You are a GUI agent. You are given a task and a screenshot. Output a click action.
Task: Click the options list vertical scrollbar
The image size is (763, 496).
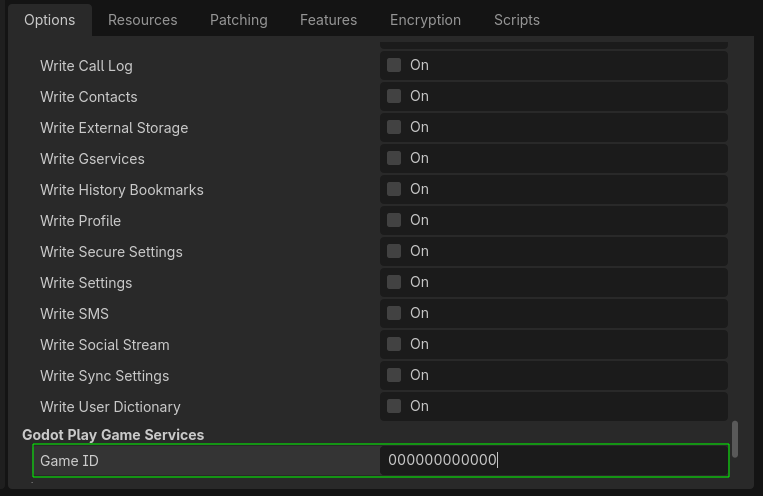pyautogui.click(x=735, y=439)
